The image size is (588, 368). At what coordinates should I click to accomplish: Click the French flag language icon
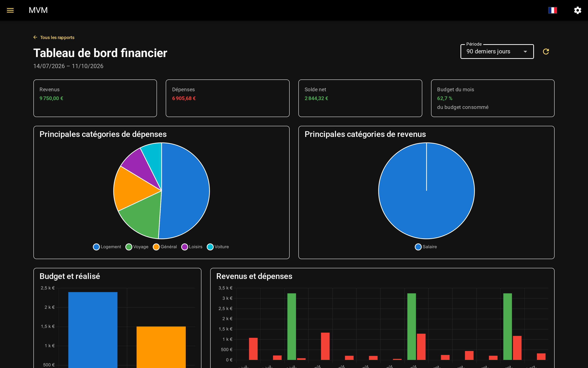[553, 10]
